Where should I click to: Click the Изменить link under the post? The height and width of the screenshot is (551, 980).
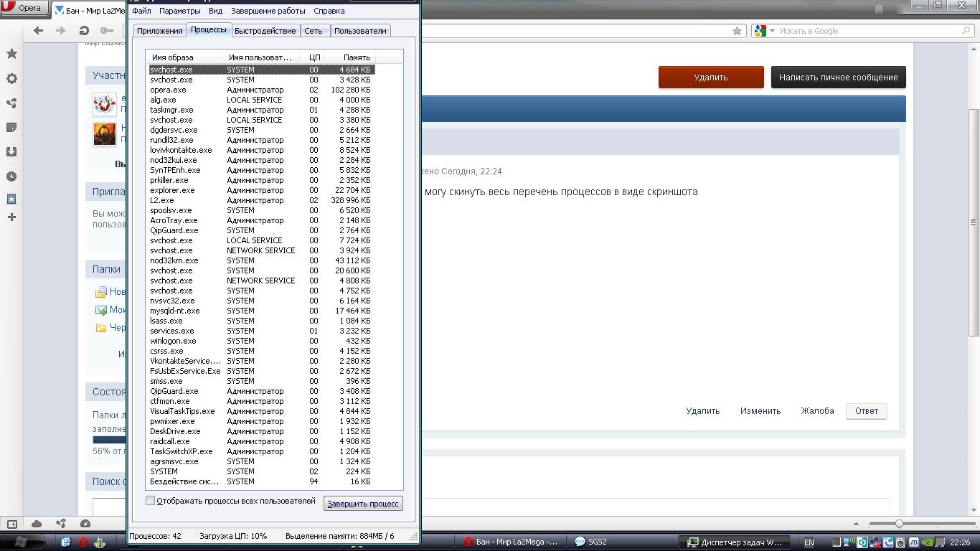click(760, 411)
